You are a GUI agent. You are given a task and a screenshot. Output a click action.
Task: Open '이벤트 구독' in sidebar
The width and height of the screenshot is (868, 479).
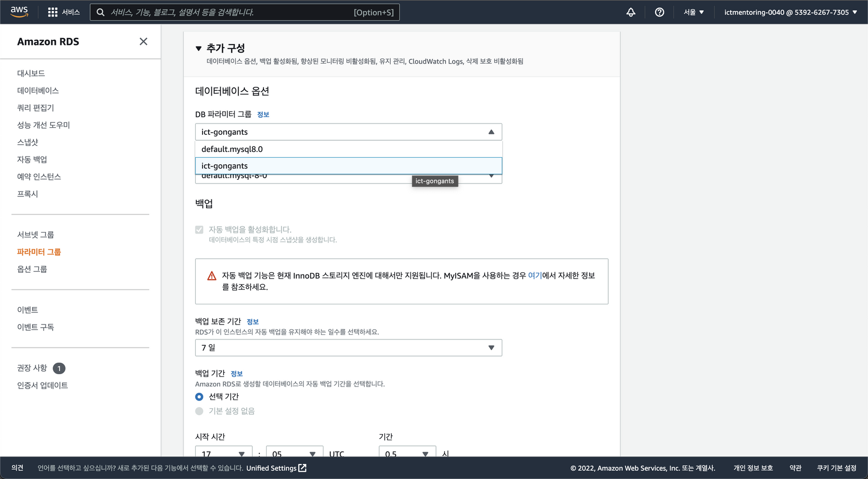coord(36,327)
